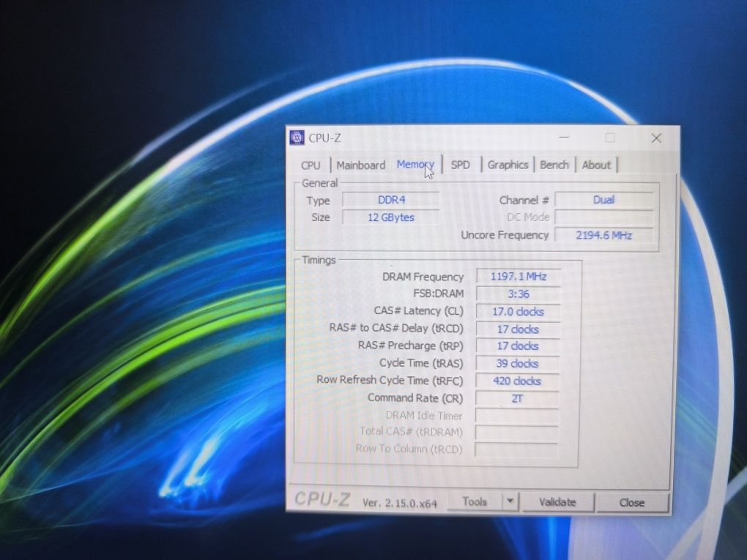747x560 pixels.
Task: Open the Bench tab
Action: pyautogui.click(x=554, y=165)
